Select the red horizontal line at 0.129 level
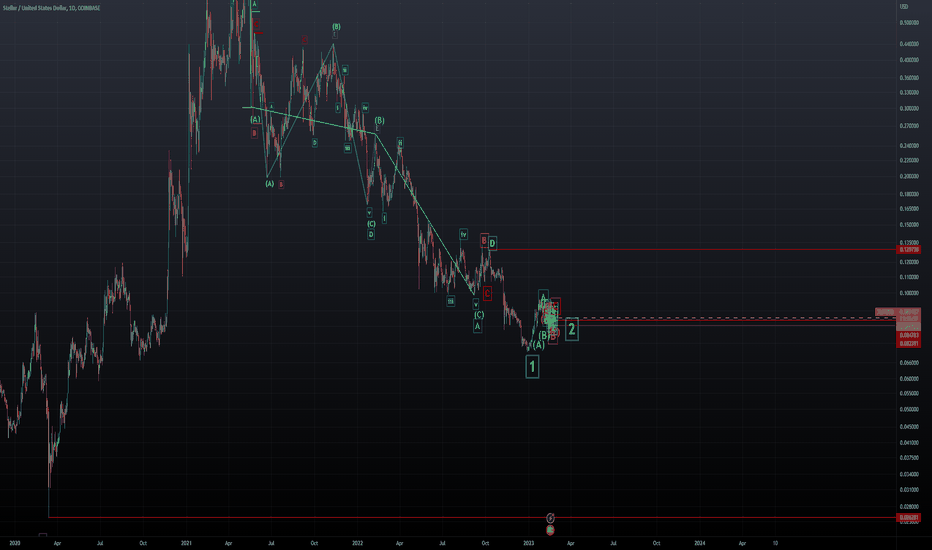The height and width of the screenshot is (550, 932). 695,250
